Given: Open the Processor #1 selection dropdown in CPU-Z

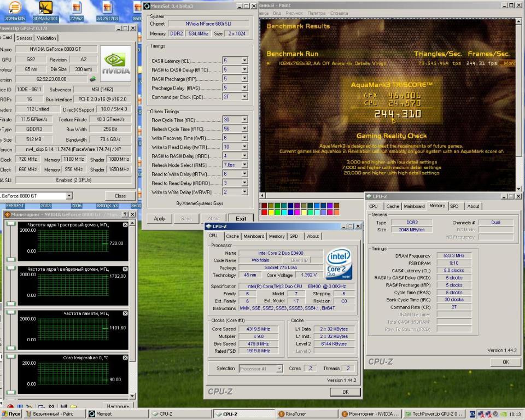Looking at the screenshot, I should [x=279, y=369].
